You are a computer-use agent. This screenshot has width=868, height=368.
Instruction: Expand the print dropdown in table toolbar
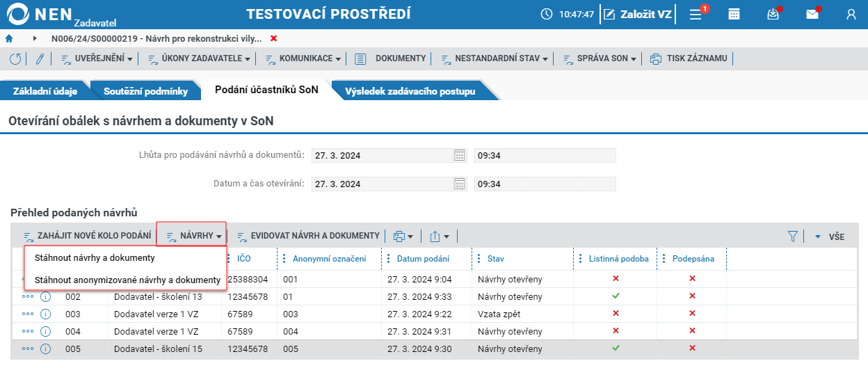(403, 237)
